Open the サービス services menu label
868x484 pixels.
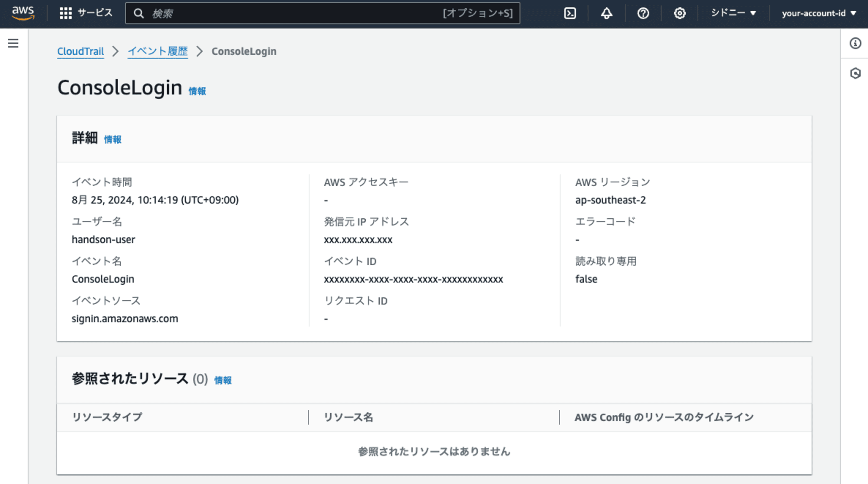click(x=95, y=13)
